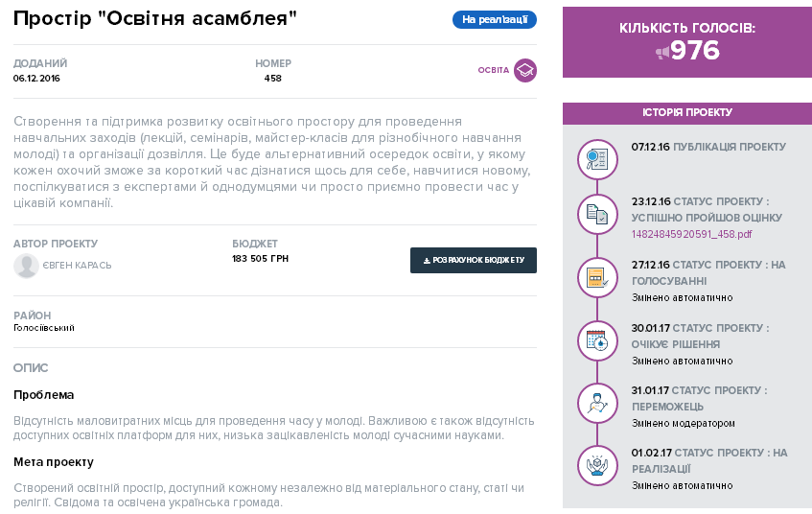Click the voting status timeline icon
812x514 pixels.
pos(596,277)
